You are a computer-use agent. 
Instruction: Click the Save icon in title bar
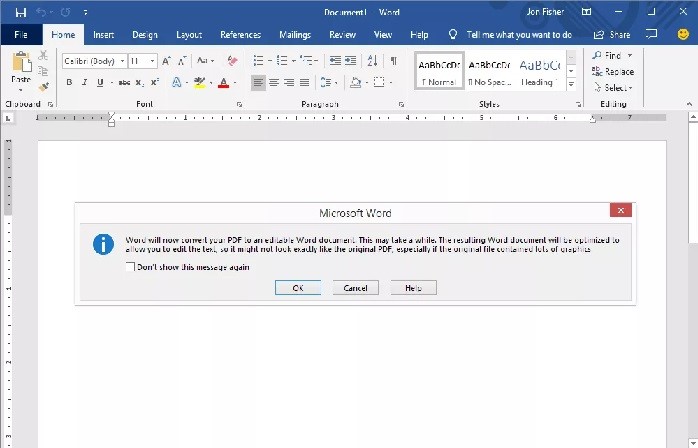20,12
